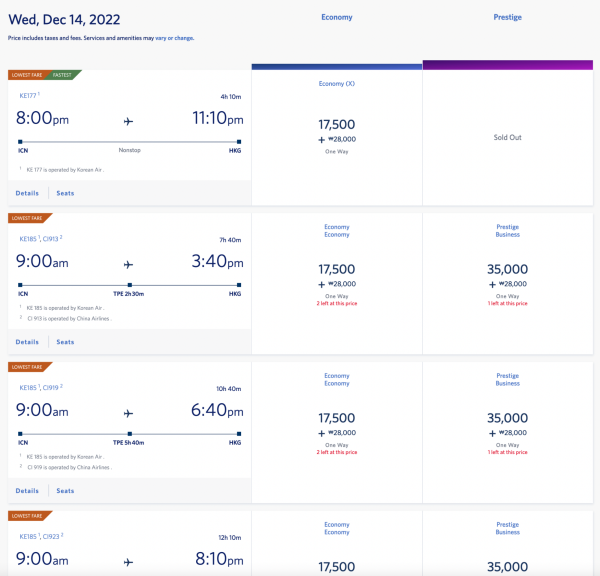
Task: Click the TPE 2h 30m layover marker
Action: [x=129, y=285]
